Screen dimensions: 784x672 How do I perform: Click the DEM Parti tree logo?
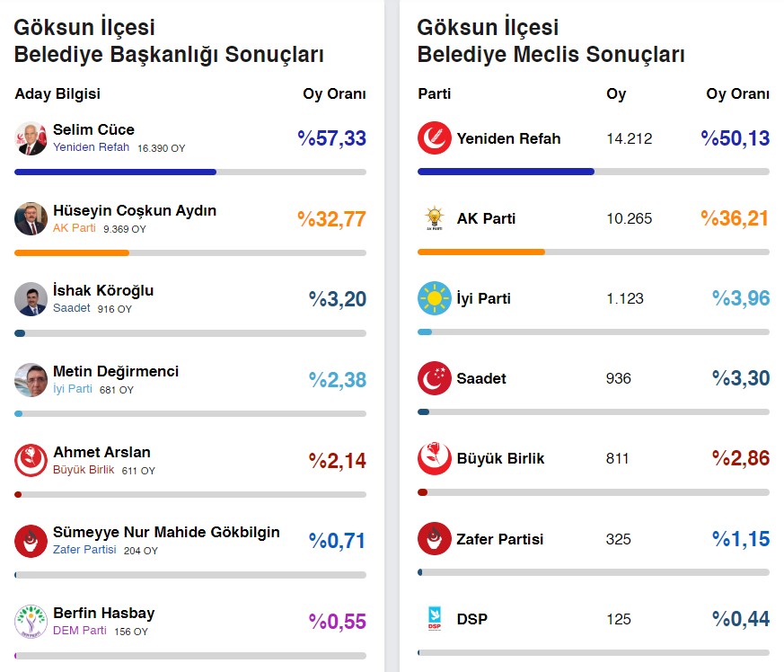(x=31, y=622)
